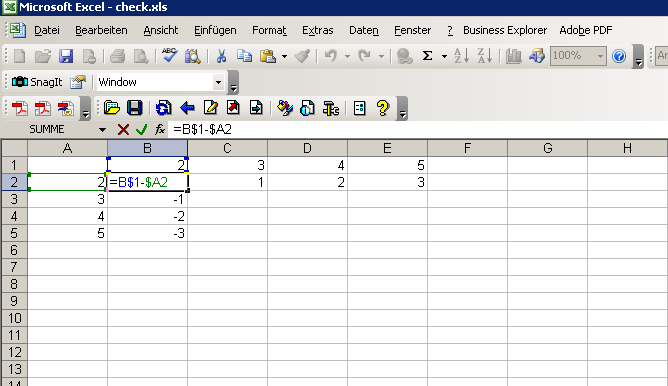
Task: Select column D header
Action: 307,148
